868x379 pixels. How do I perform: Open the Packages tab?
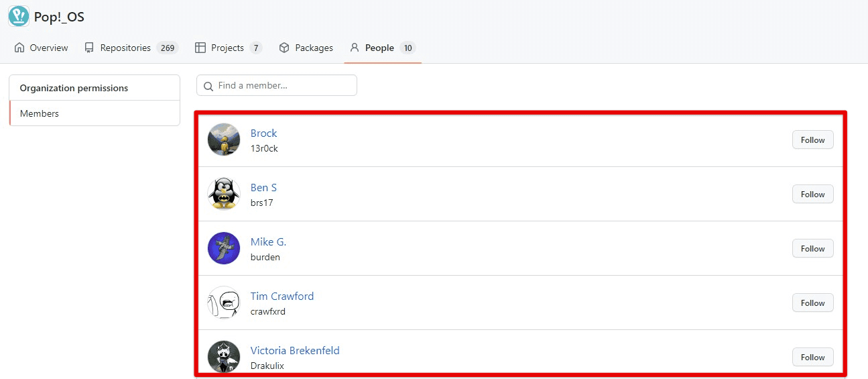306,48
